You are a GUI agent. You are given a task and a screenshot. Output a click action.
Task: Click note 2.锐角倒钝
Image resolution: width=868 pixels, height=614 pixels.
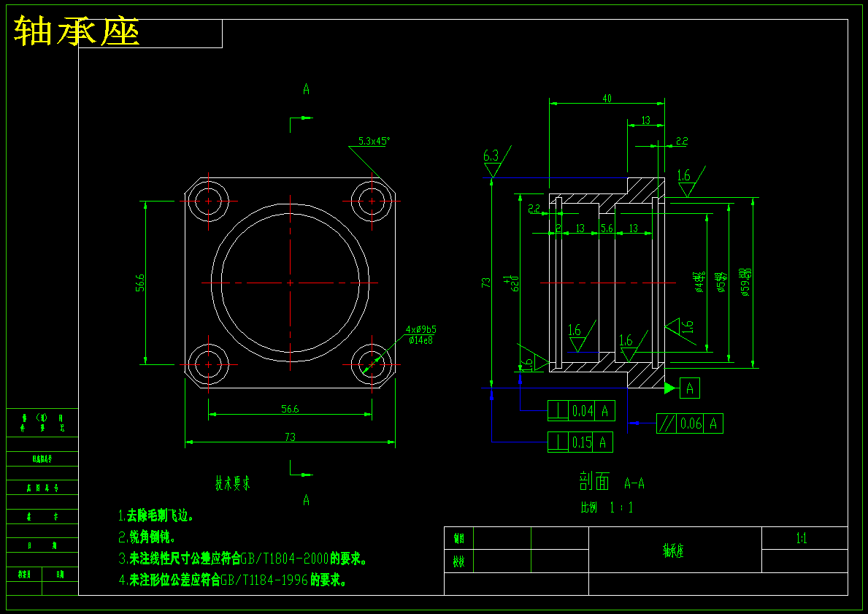point(147,537)
